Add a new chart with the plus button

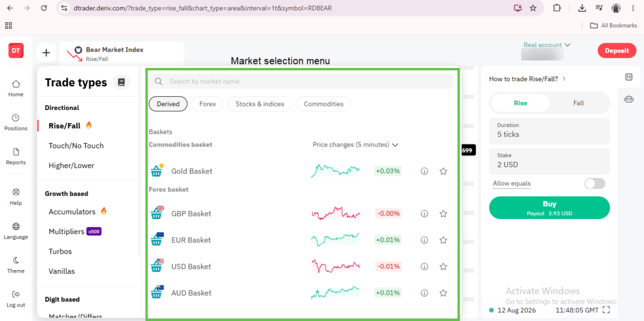tap(47, 53)
